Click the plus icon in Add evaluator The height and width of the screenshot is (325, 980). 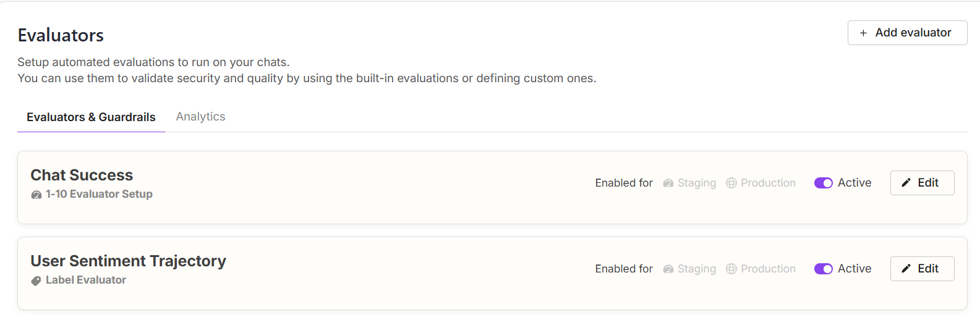pyautogui.click(x=863, y=33)
